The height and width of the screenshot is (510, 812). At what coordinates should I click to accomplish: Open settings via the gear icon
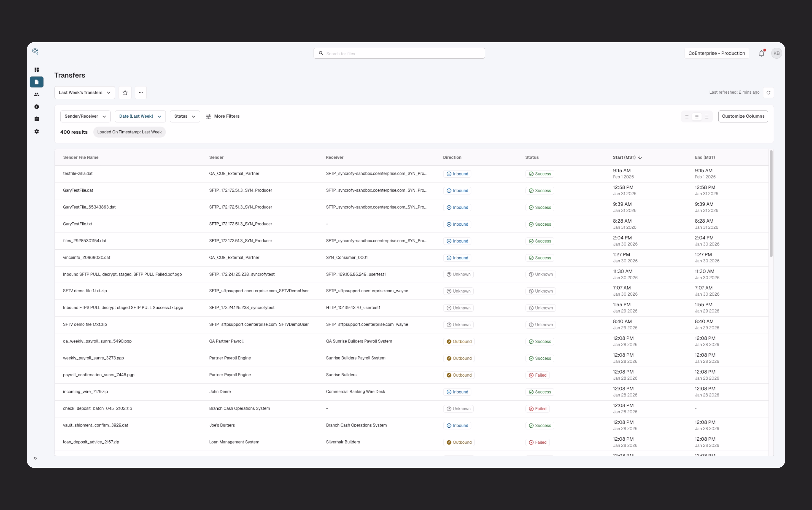(37, 131)
